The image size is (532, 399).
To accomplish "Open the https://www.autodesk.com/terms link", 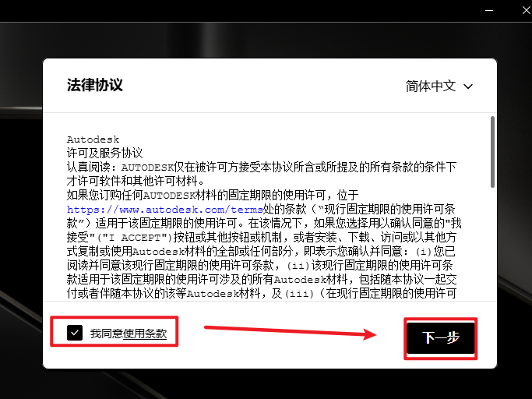I will (165, 209).
